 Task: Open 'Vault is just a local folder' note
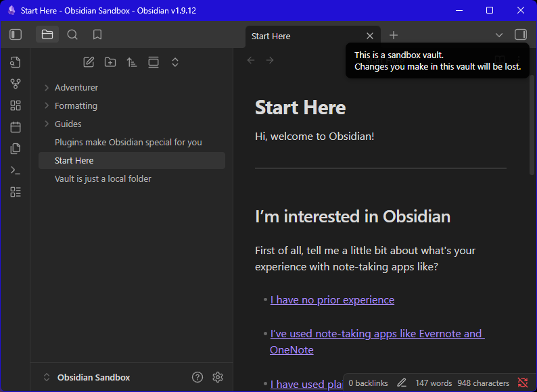pos(103,179)
